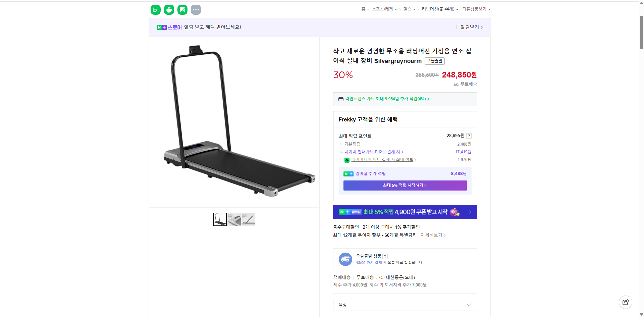Viewport: 644px width, 317px height.
Task: Select the Keep bookmark icon
Action: click(182, 10)
